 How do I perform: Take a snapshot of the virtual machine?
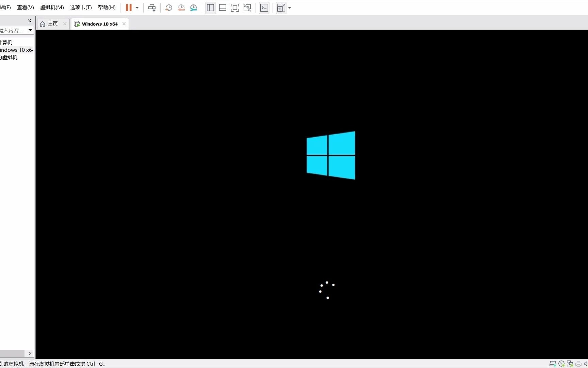point(168,7)
